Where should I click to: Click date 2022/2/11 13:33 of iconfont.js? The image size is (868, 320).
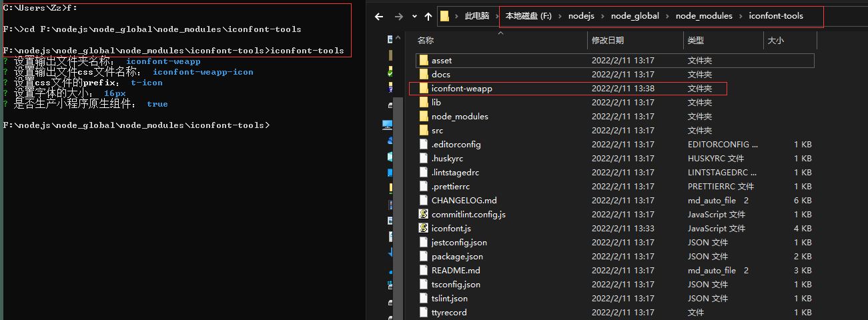pos(623,229)
